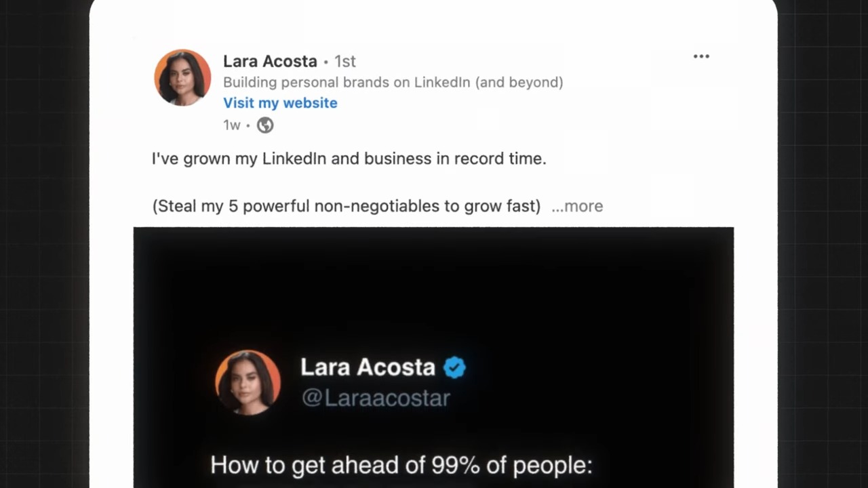Image resolution: width=868 pixels, height=488 pixels.
Task: Click the globe public visibility icon
Action: (265, 125)
